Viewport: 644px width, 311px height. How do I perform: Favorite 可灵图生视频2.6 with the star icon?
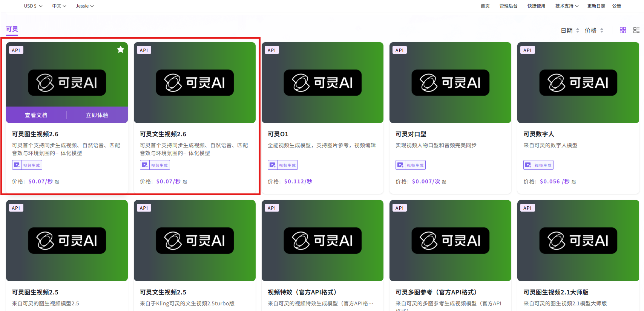pos(121,50)
